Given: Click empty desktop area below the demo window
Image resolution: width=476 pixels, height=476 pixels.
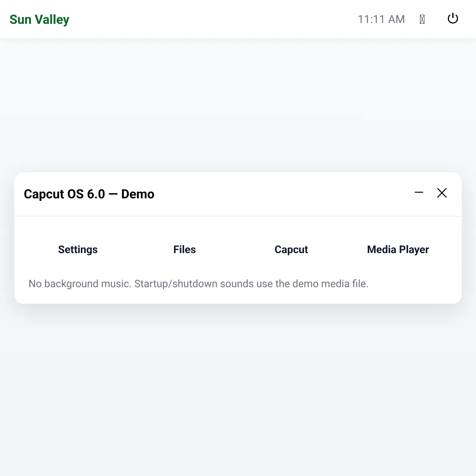Looking at the screenshot, I should click(238, 389).
